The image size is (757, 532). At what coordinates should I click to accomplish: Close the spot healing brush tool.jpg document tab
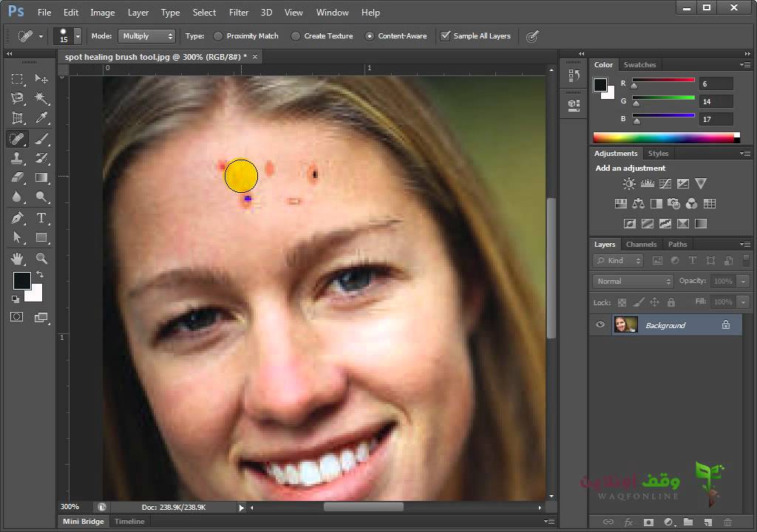tap(255, 57)
